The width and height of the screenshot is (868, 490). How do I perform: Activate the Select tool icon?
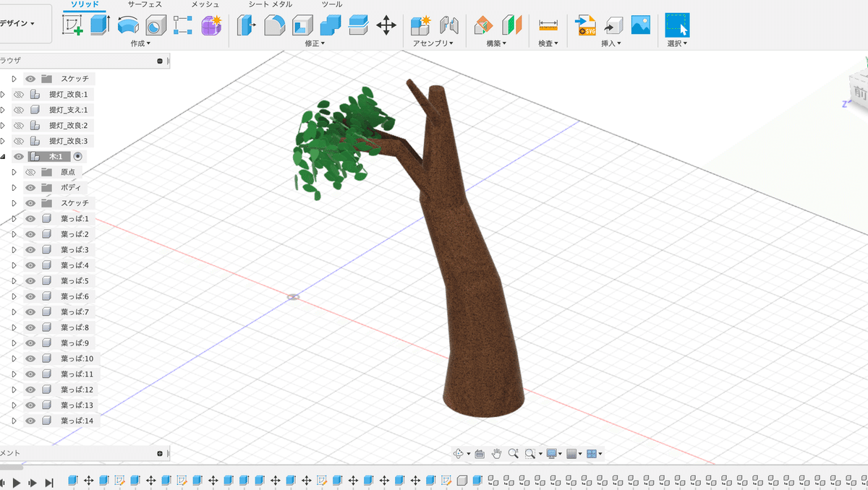[677, 25]
